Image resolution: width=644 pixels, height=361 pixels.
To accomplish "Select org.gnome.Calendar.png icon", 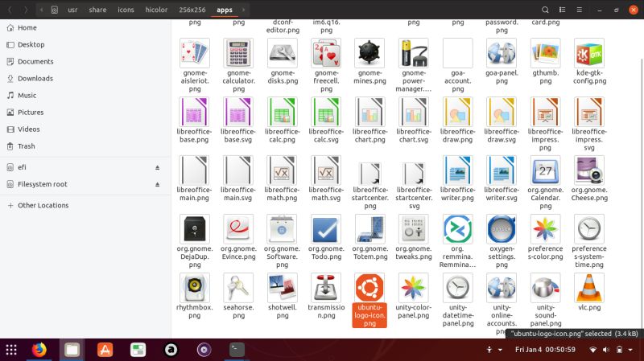I will tap(546, 170).
